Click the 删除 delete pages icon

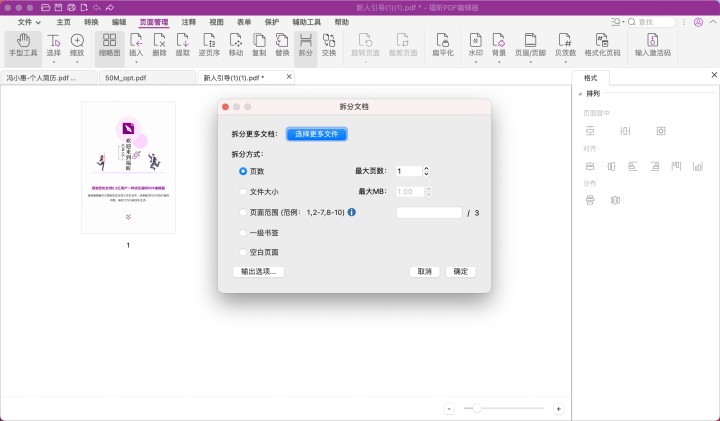tap(159, 44)
